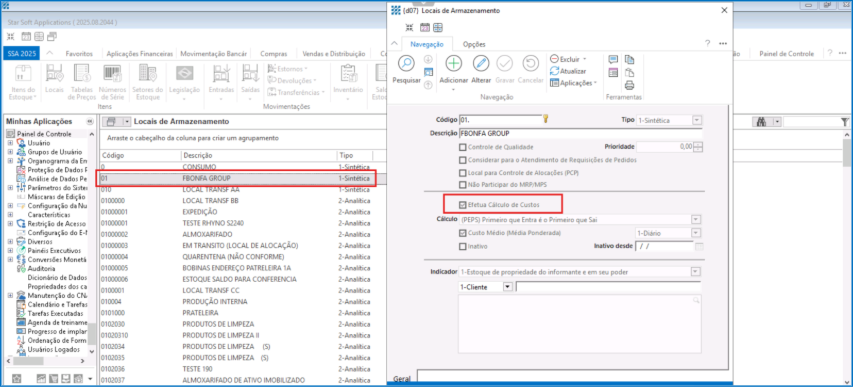Viewport: 853px width, 387px height.
Task: Click the binoculars search icon in grid header
Action: click(763, 122)
